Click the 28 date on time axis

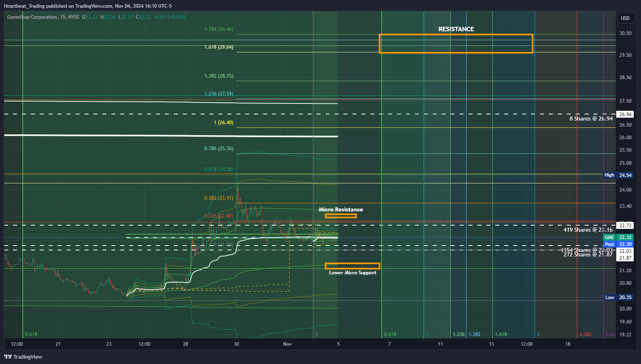tap(186, 344)
